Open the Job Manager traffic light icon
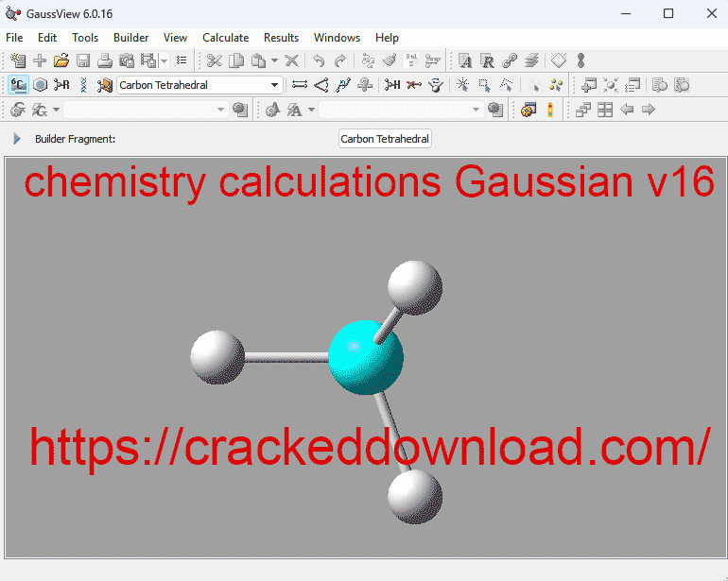This screenshot has height=581, width=728. coord(550,110)
